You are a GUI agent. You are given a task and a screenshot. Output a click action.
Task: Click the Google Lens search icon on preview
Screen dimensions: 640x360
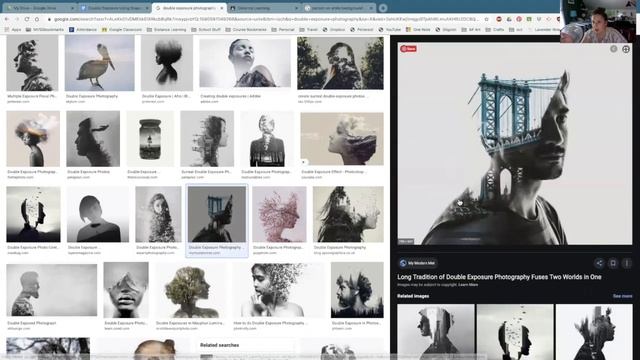[x=626, y=49]
